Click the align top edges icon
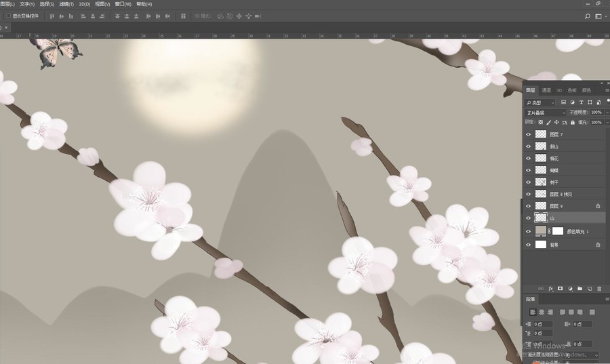Screen dimensions: 610x364 coord(52,16)
